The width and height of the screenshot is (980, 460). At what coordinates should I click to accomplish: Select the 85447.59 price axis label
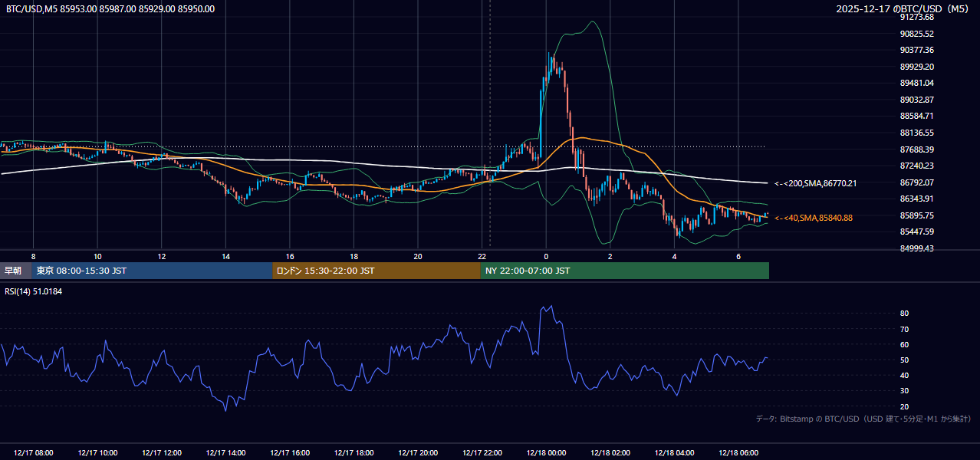pos(917,232)
